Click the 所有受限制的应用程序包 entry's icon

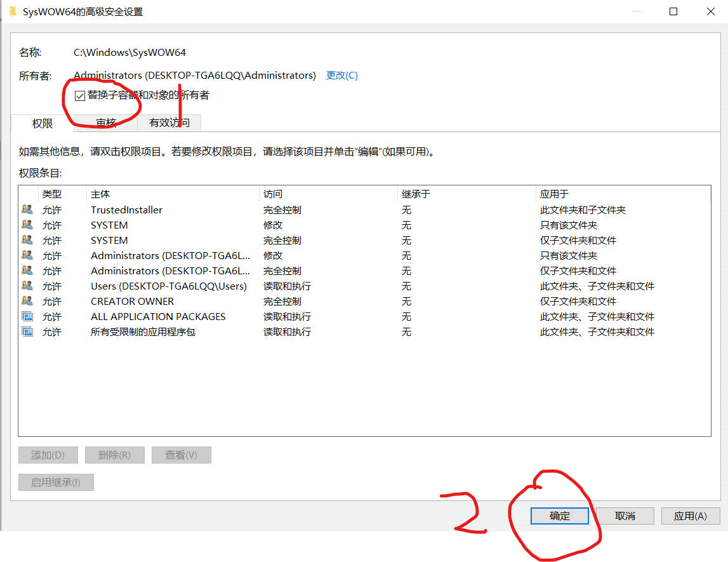tap(27, 331)
